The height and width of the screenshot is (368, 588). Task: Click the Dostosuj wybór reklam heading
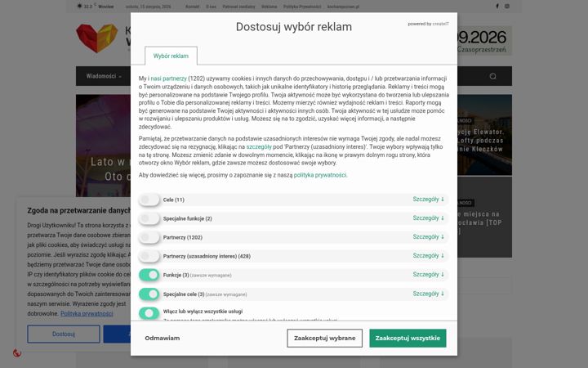pyautogui.click(x=294, y=27)
